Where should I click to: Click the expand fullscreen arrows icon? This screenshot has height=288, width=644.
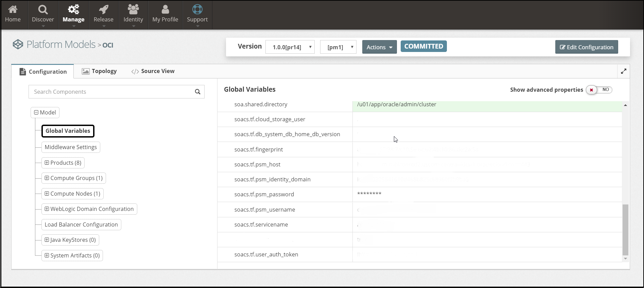[624, 71]
